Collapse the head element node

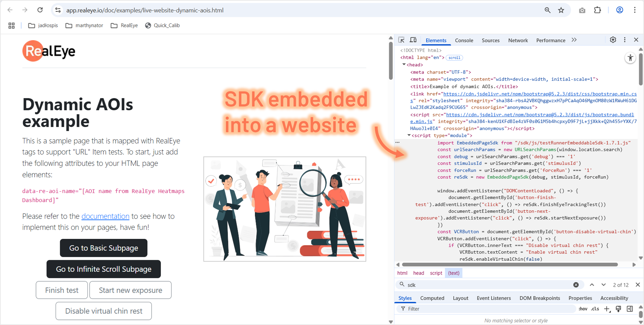tap(404, 65)
